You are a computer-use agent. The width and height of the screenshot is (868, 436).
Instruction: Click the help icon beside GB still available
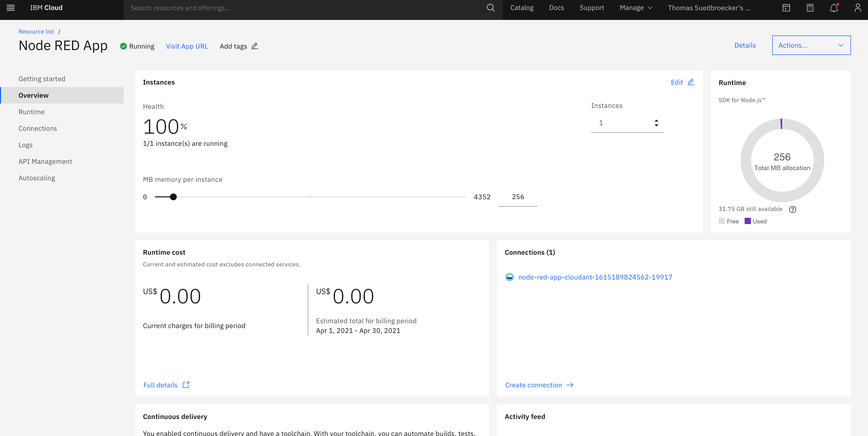793,209
